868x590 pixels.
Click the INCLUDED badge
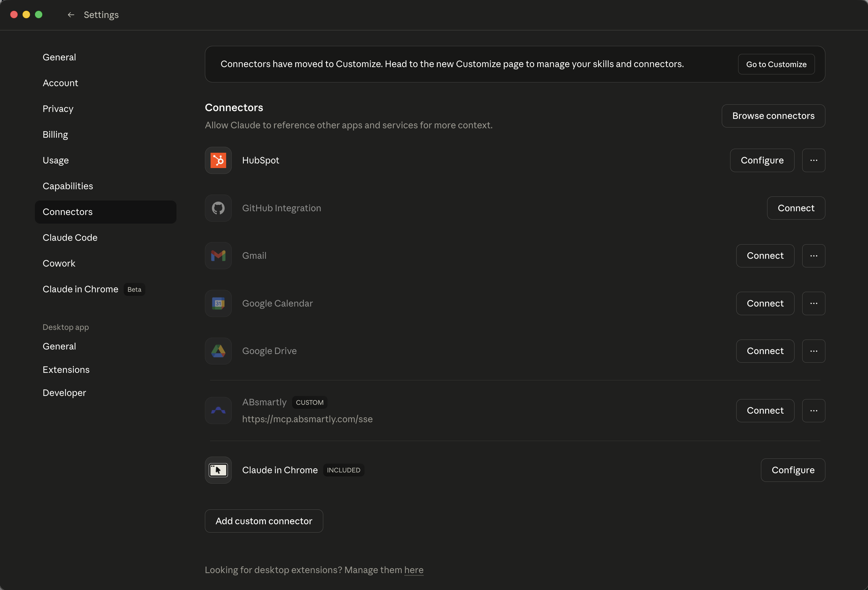344,470
